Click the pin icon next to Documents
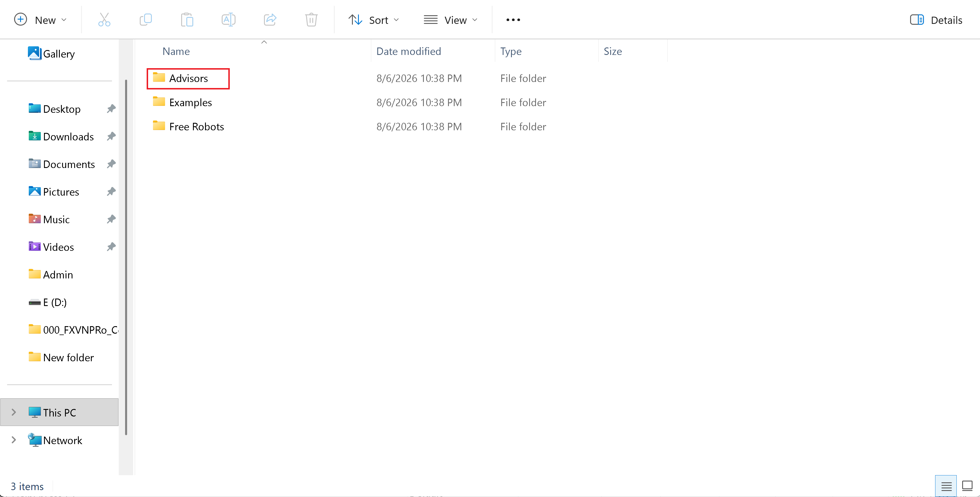 (x=111, y=164)
